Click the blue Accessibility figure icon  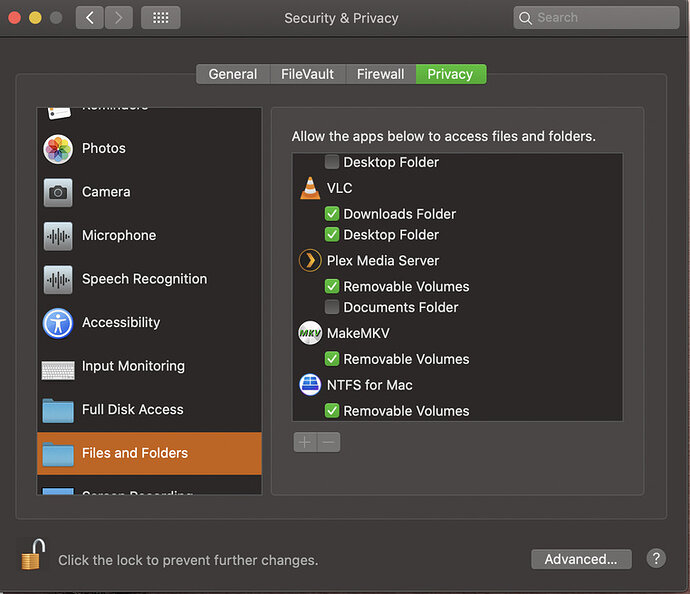click(x=58, y=323)
